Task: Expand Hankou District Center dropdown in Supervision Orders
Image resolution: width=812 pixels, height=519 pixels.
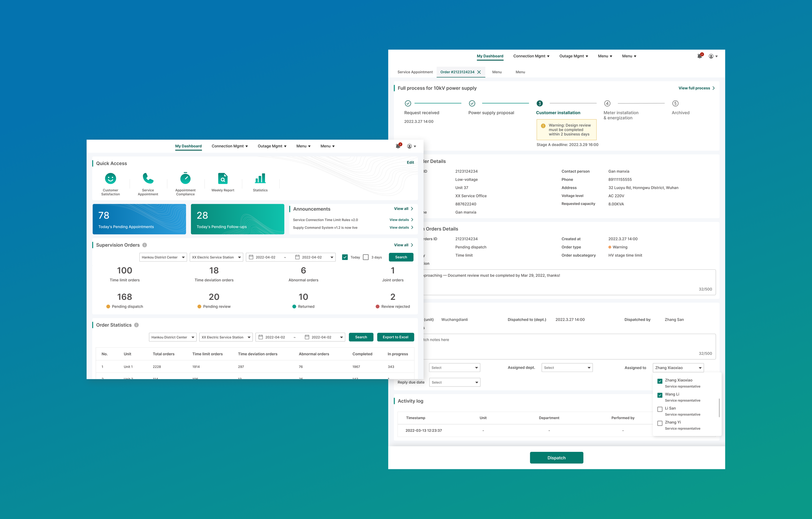Action: 163,257
